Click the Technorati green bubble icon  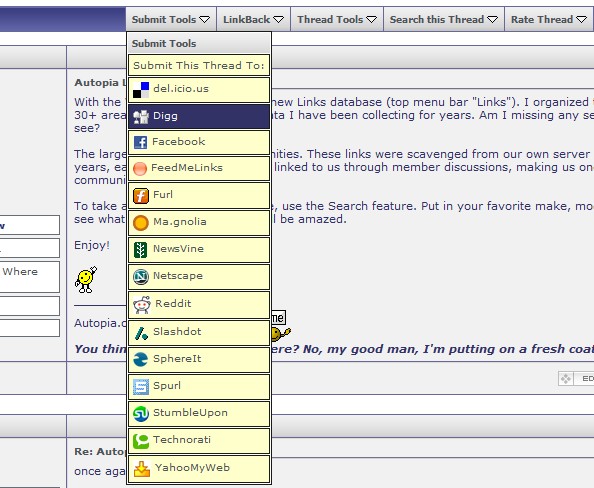pos(141,441)
